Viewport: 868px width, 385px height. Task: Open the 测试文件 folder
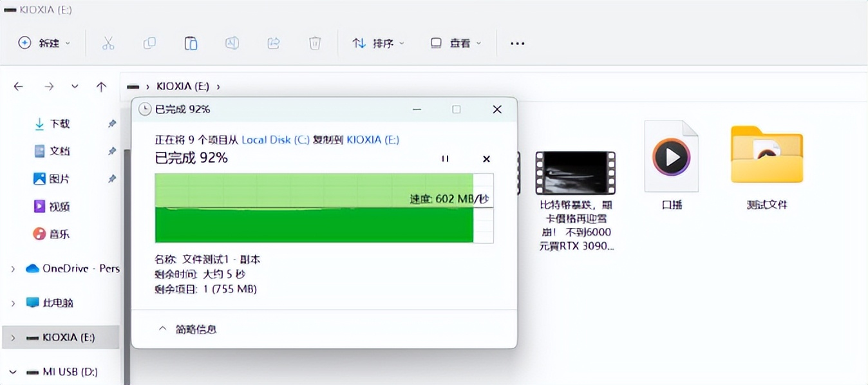pyautogui.click(x=766, y=155)
